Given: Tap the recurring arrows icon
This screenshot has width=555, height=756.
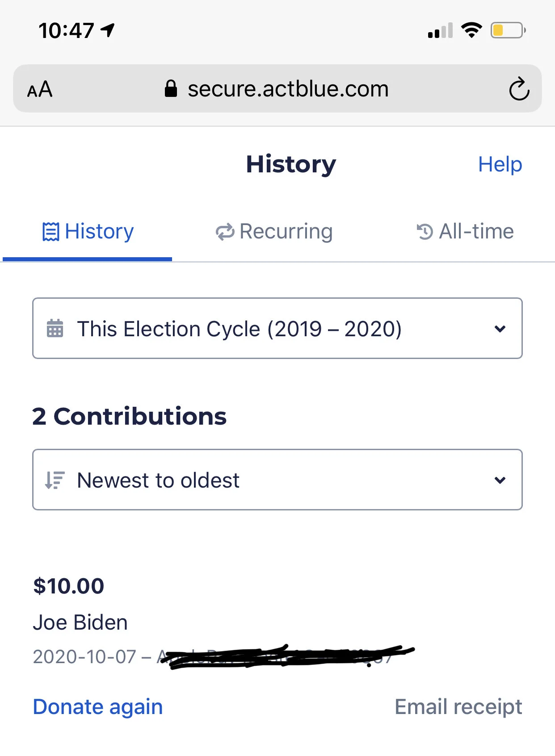Looking at the screenshot, I should [x=225, y=232].
